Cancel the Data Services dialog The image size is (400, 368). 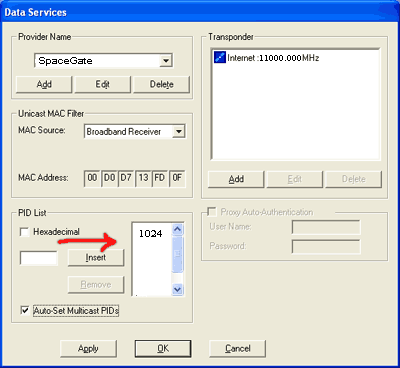coord(237,349)
